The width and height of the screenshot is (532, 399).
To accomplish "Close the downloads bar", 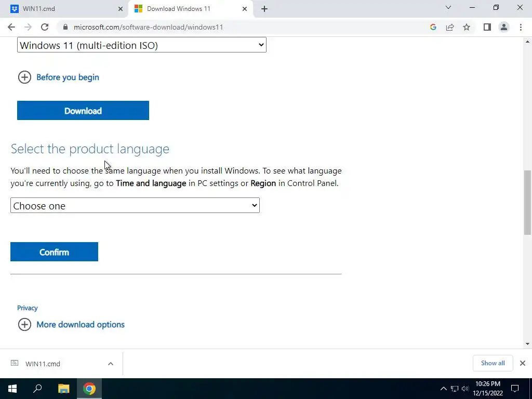I will click(x=523, y=363).
